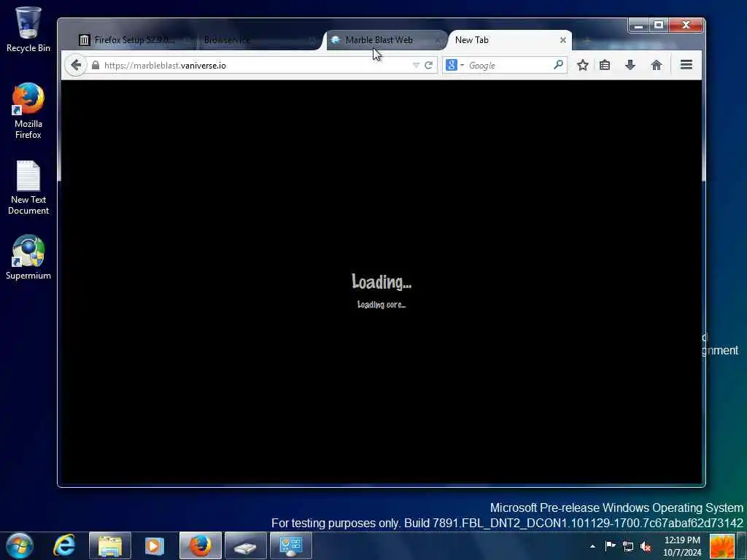Click the muted volume tray icon
This screenshot has height=560, width=747.
[x=646, y=546]
